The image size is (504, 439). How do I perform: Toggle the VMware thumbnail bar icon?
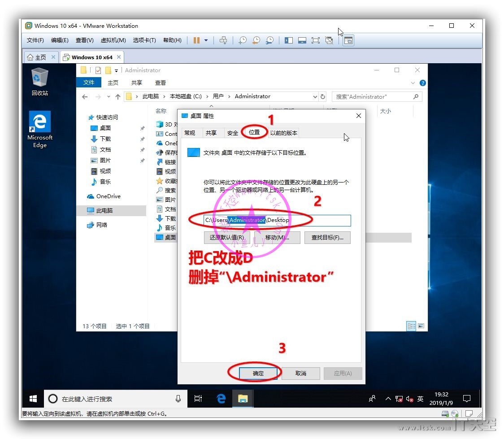(x=302, y=40)
